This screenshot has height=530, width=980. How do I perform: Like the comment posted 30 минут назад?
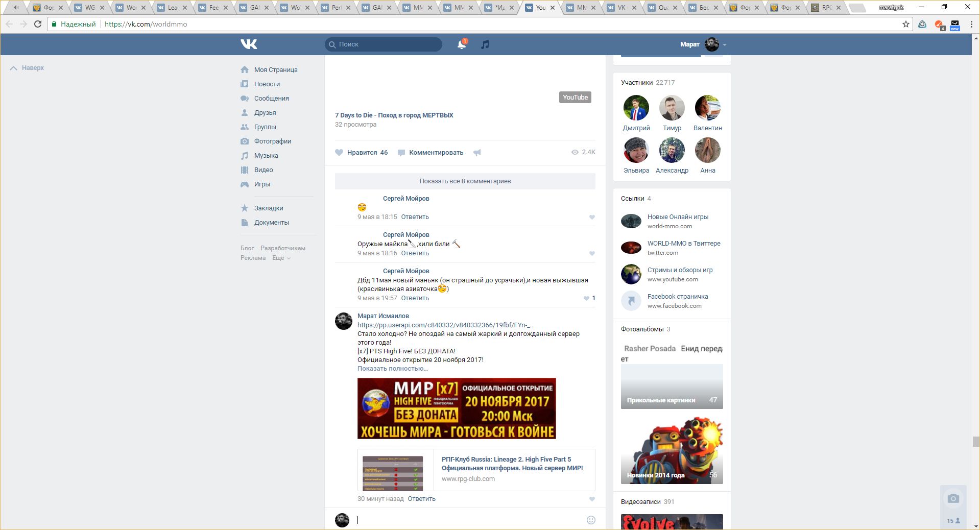[592, 499]
